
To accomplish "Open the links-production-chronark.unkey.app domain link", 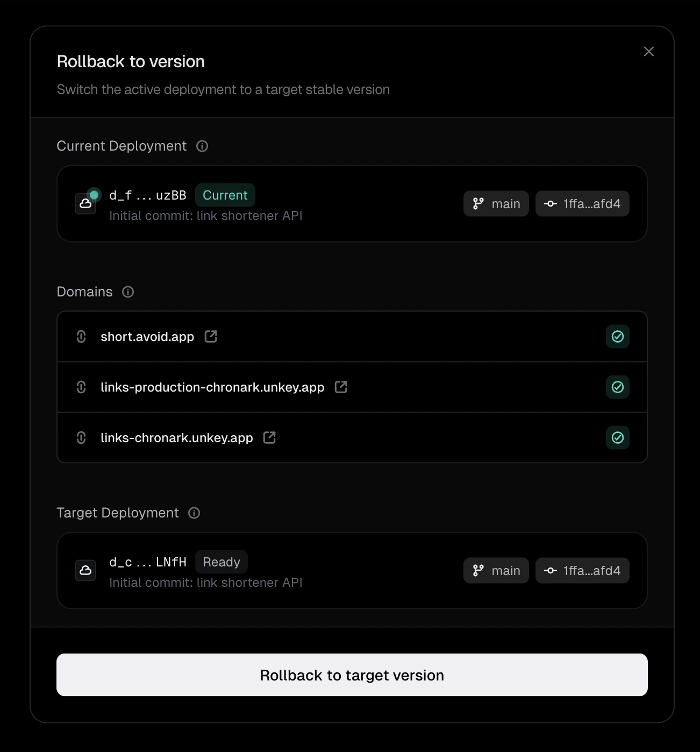I will (x=340, y=387).
